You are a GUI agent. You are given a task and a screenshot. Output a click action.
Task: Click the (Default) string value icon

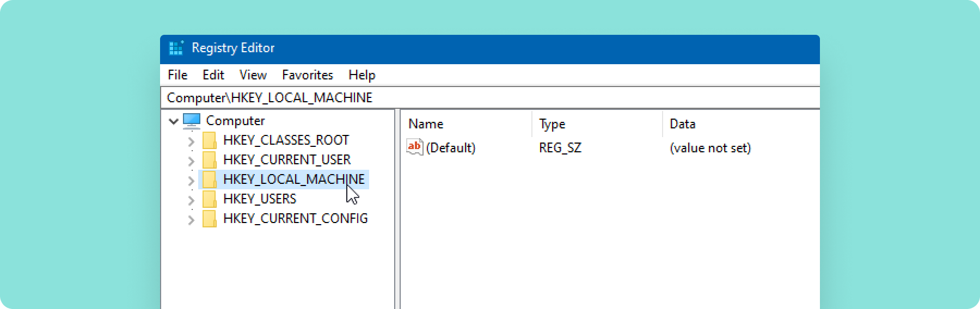click(x=414, y=147)
